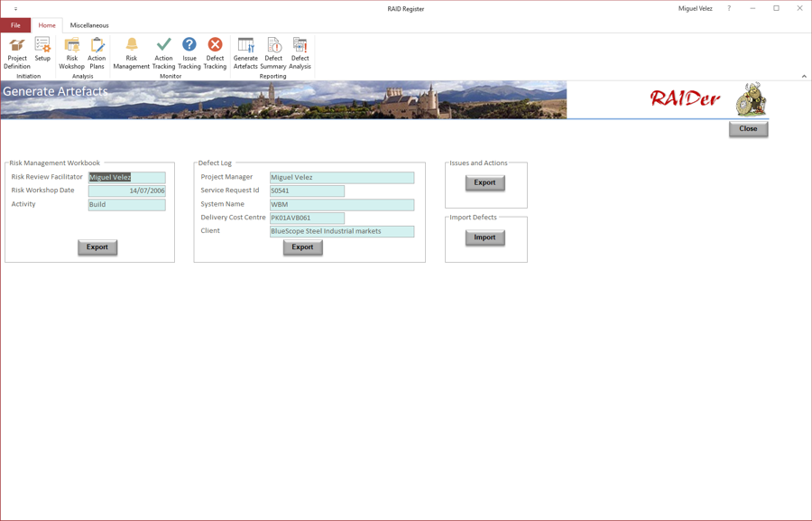
Task: Open the Quick Access Toolbar customize dropdown
Action: 15,9
